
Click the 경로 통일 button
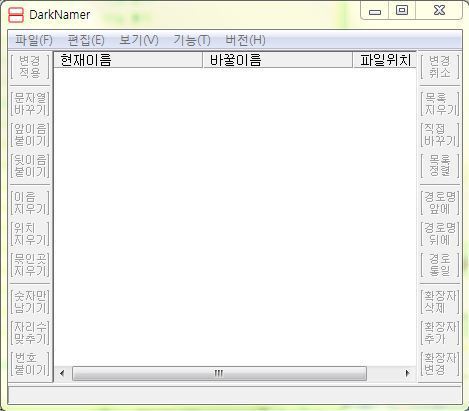pos(440,265)
